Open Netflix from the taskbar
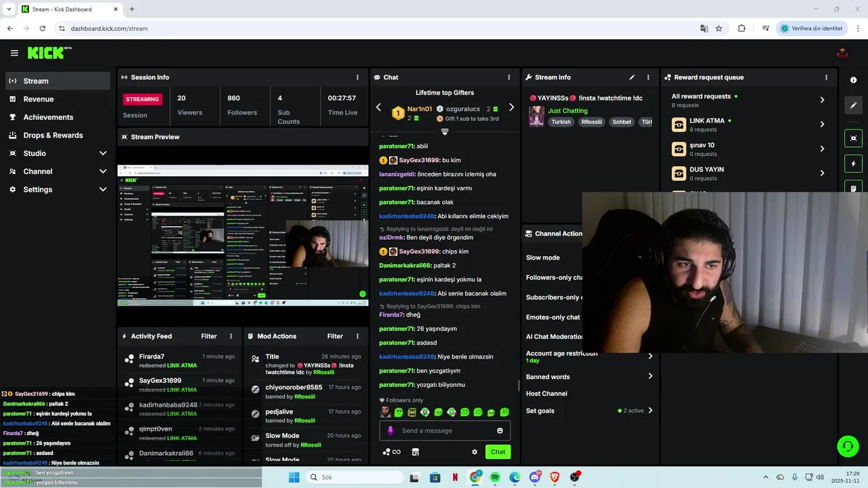Screen dimensions: 868x488 455,477
